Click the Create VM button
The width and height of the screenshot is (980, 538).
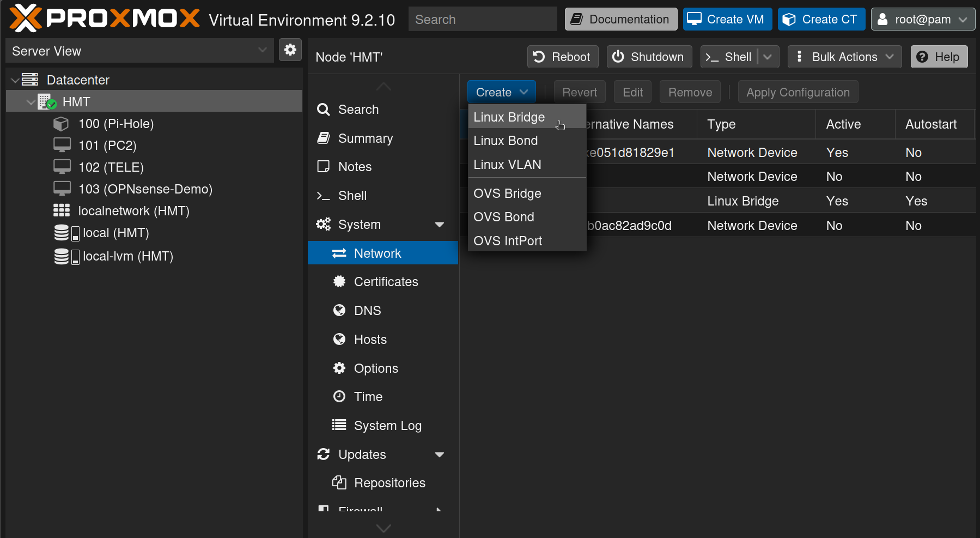[x=727, y=19]
